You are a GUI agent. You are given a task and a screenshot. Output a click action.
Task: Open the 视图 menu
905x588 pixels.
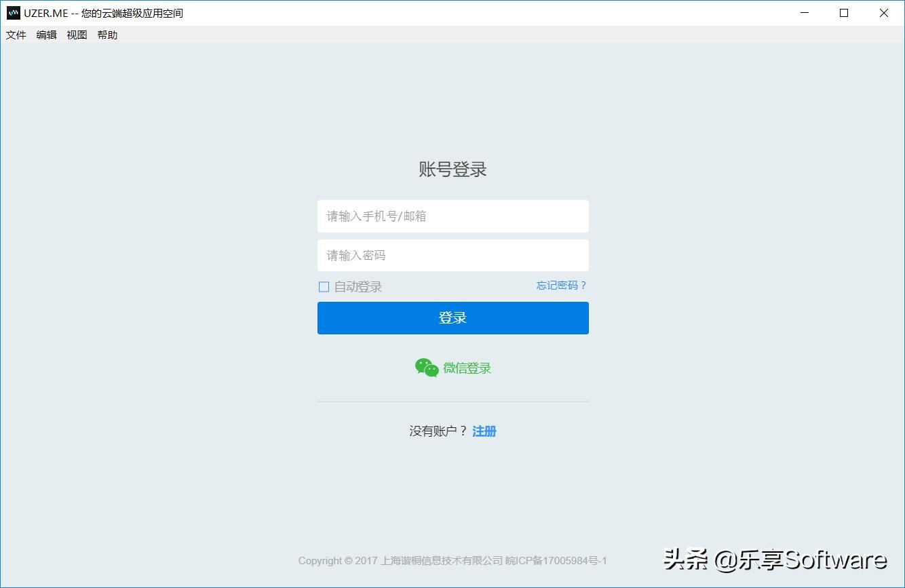[76, 35]
